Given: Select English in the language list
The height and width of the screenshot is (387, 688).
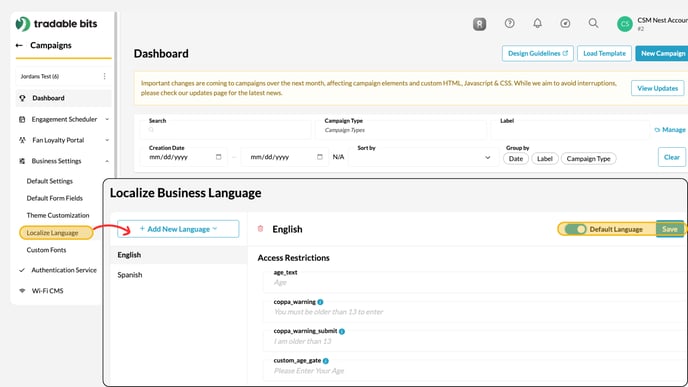Looking at the screenshot, I should 179,255.
